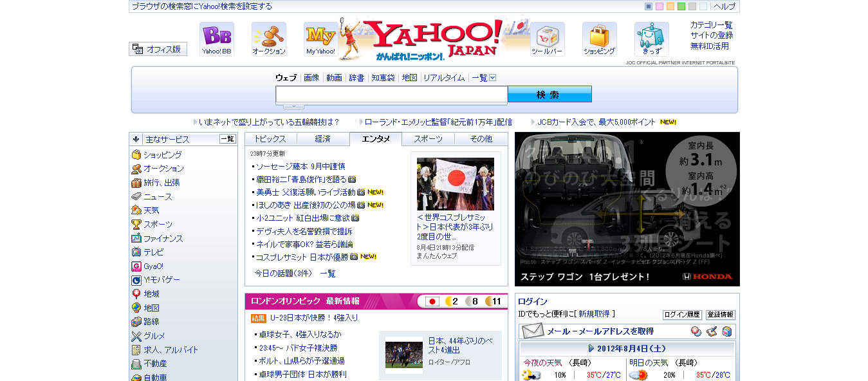Switch to the 経済 news tab
Screen dimensions: 868x381
pos(323,139)
